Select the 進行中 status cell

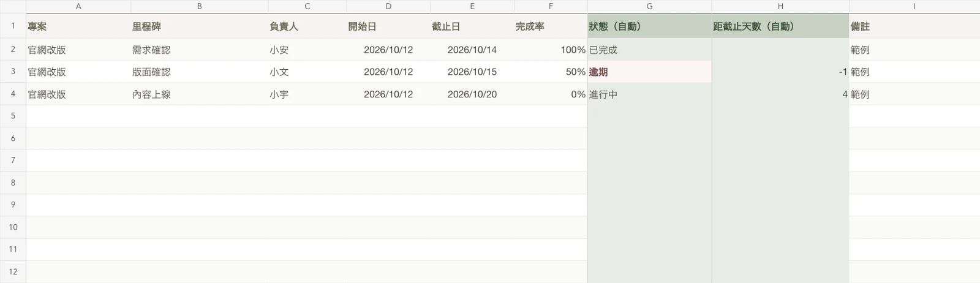[x=649, y=94]
